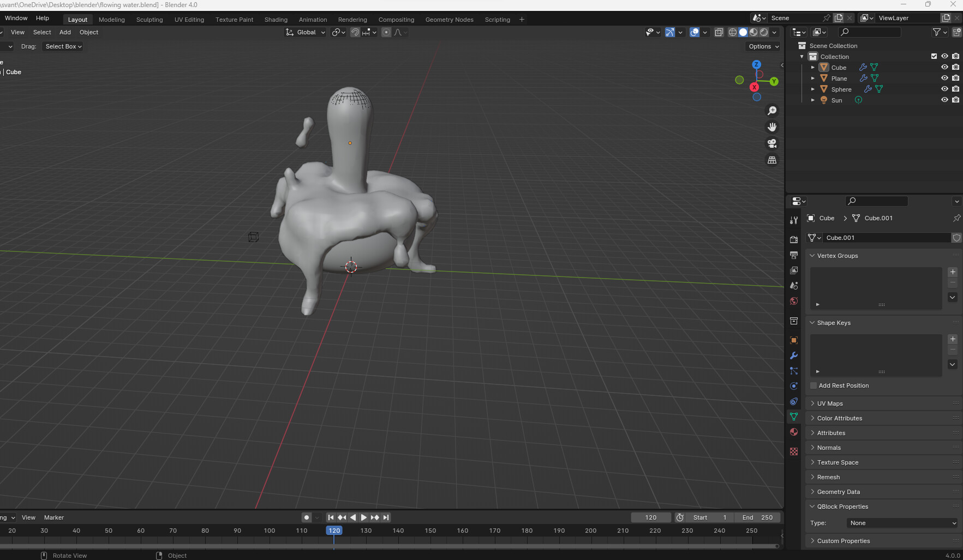Viewport: 963px width, 560px height.
Task: Click the viewport pan hand icon
Action: 772,127
